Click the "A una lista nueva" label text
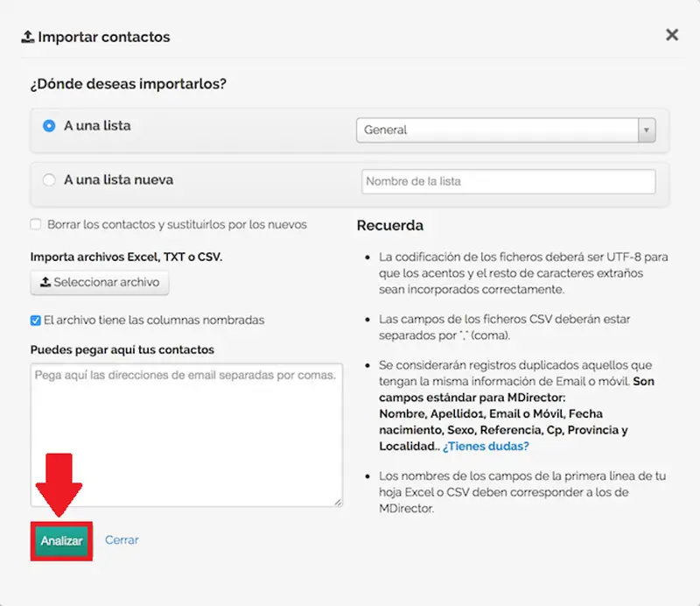Screen dimensions: 700x606 tap(118, 180)
